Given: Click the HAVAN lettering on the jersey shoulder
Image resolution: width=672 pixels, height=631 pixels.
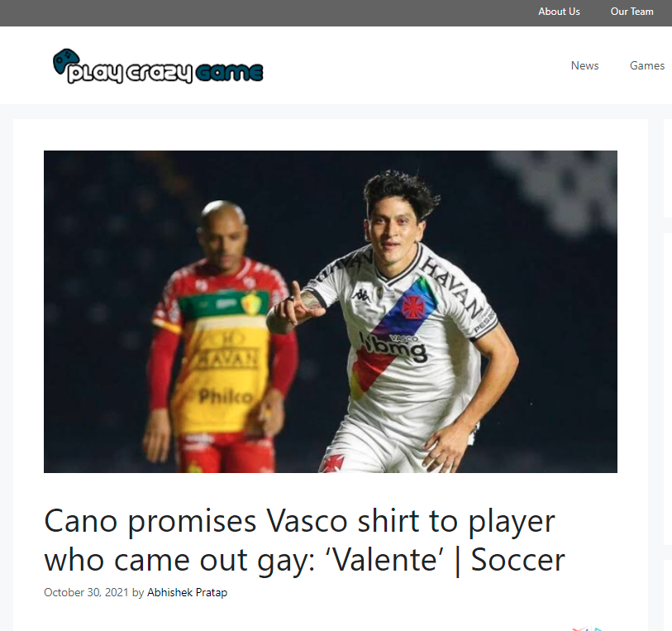Looking at the screenshot, I should [x=451, y=286].
